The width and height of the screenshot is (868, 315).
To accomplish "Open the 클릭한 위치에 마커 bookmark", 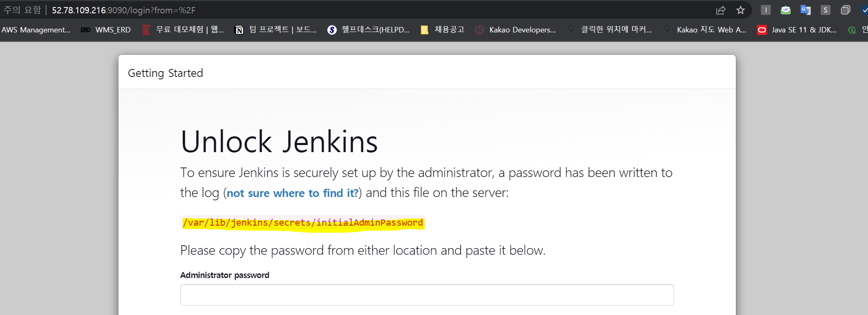I will (610, 30).
